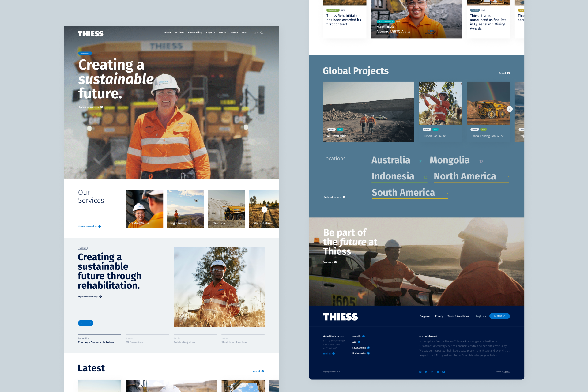This screenshot has width=588, height=392.
Task: Click the search magnifier icon in the top navigation
Action: [x=262, y=33]
